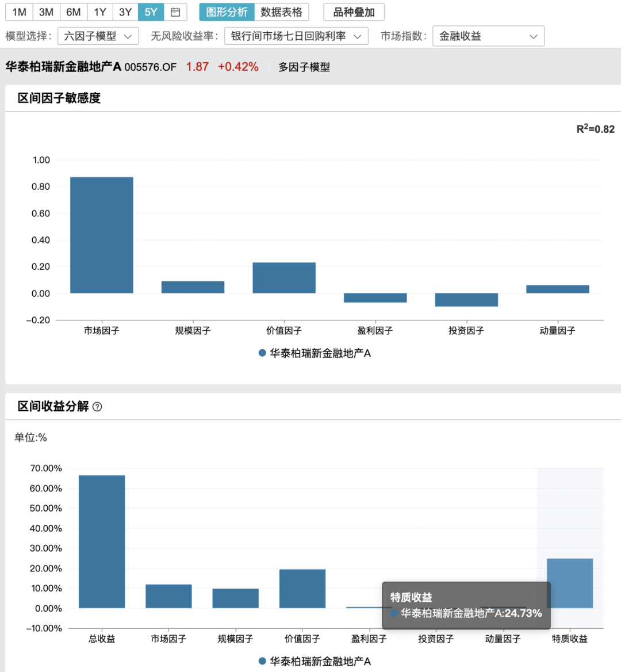Click the change percentage +0.42%
Screen dimensions: 621x672
(x=238, y=67)
